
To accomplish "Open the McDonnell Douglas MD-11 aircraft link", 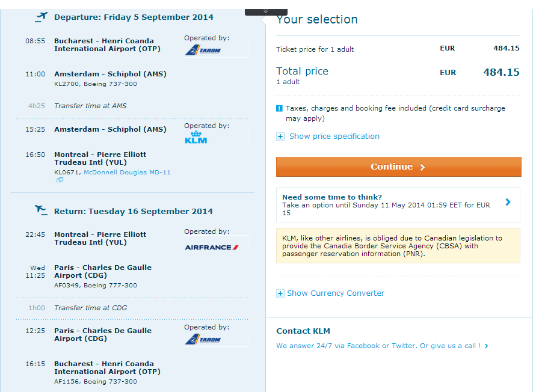I will [127, 172].
